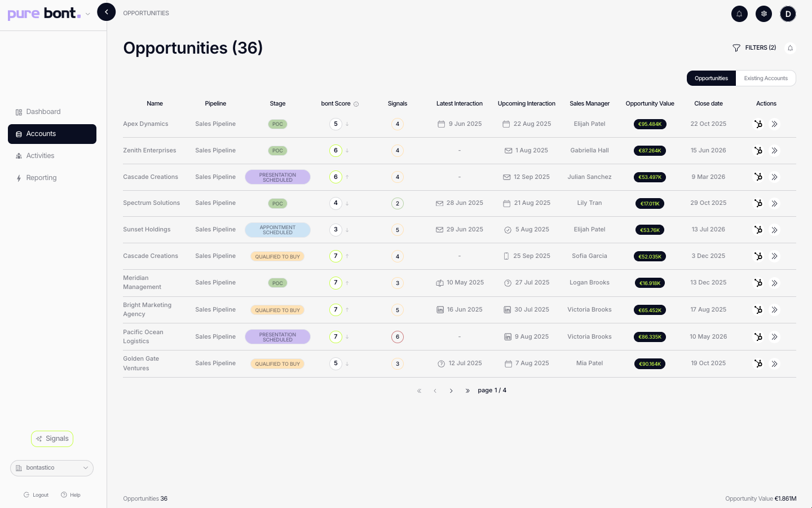The width and height of the screenshot is (812, 508).
Task: Open the user avatar D menu
Action: [x=788, y=14]
